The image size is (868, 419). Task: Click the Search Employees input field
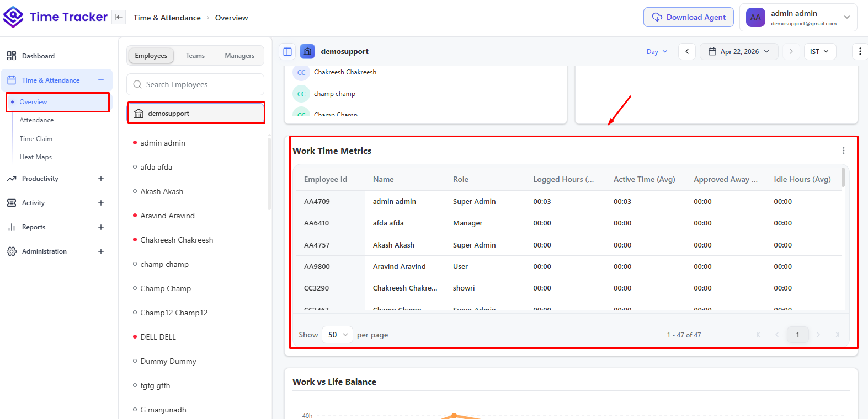195,84
